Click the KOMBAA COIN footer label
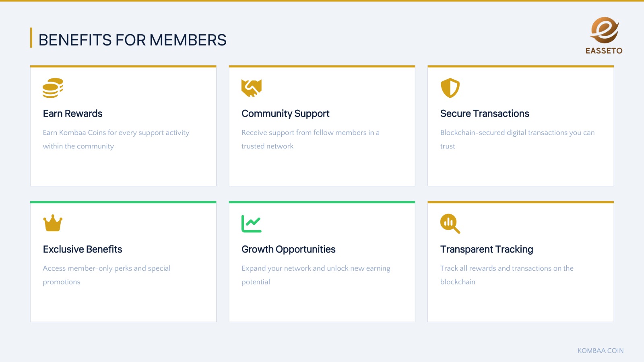644x362 pixels. (x=601, y=351)
